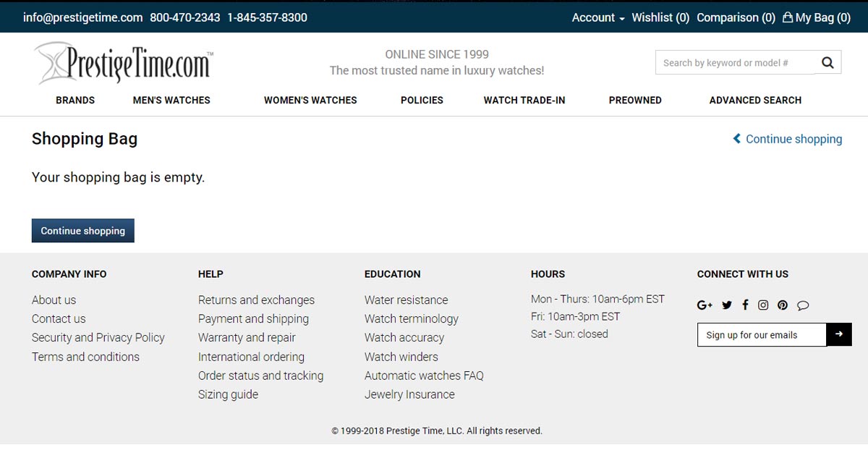Open the Advanced Search menu item
The width and height of the screenshot is (868, 453).
pyautogui.click(x=755, y=100)
